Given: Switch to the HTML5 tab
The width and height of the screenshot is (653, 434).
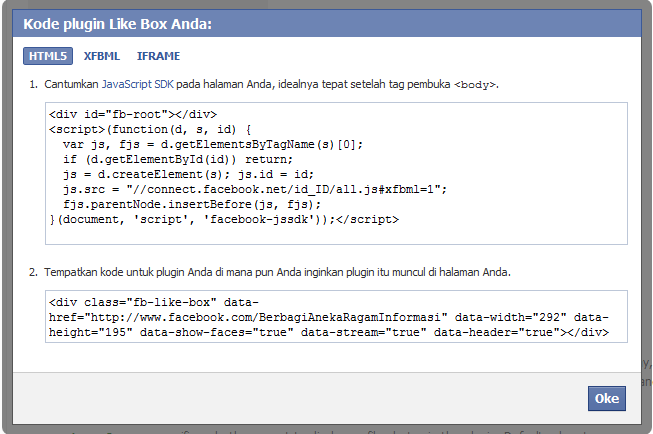Looking at the screenshot, I should (x=48, y=56).
